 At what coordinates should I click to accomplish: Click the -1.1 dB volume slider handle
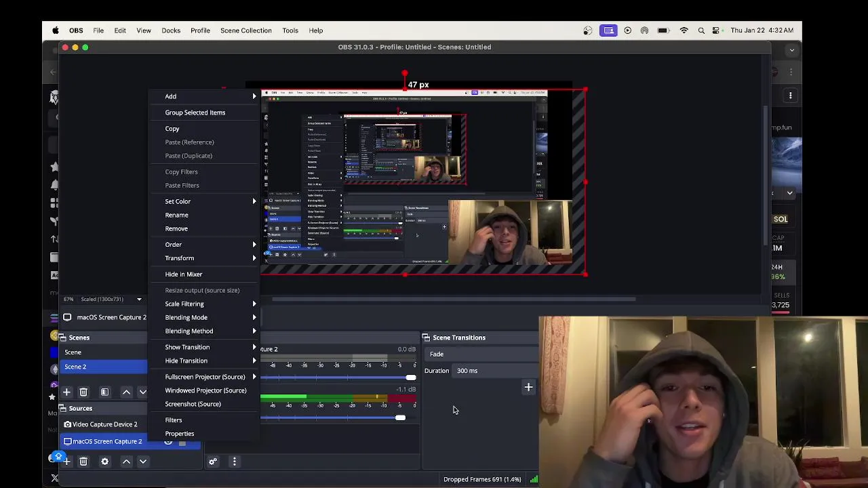pos(400,418)
